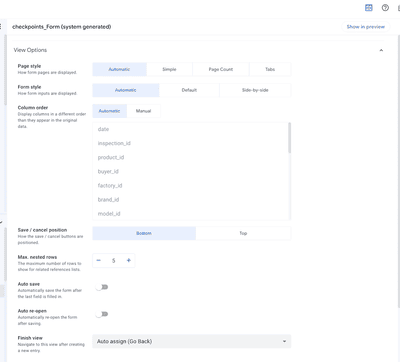Click the inspection_id column entry
The height and width of the screenshot is (362, 400).
[x=190, y=143]
